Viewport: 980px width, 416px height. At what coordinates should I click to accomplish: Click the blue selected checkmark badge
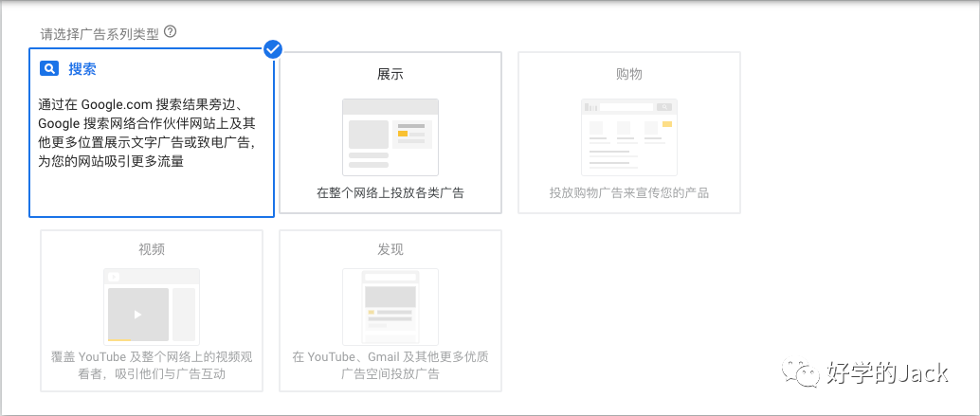pyautogui.click(x=273, y=48)
